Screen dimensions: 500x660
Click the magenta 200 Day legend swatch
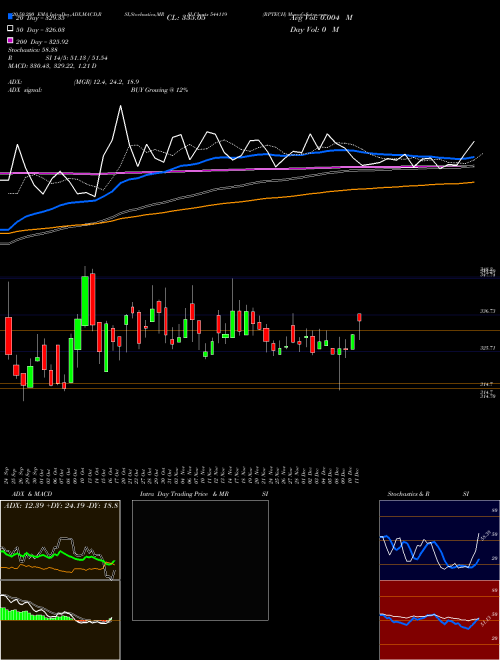tap(11, 40)
